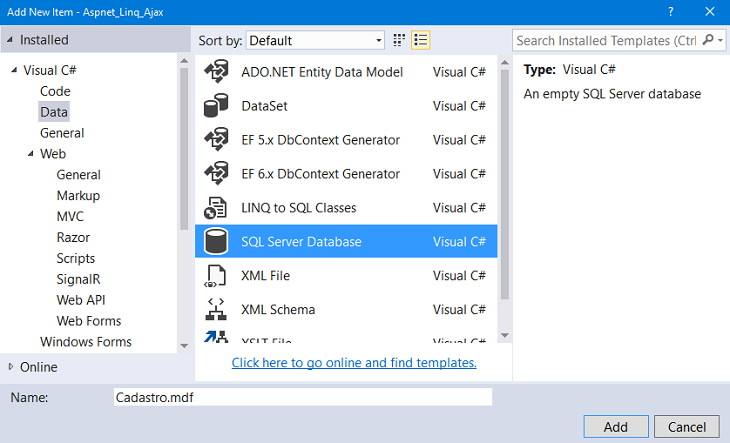Select the Web API category
730x443 pixels.
click(x=81, y=300)
